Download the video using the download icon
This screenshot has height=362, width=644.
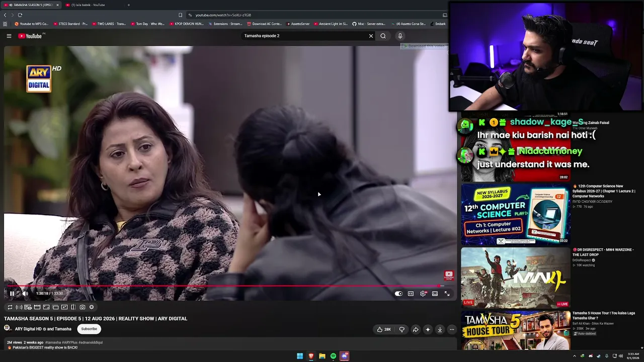(x=440, y=329)
